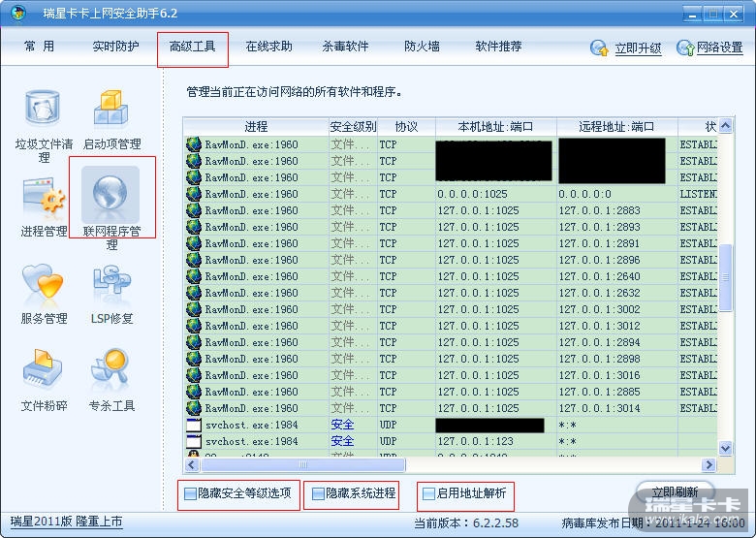
Task: Switch to the 常用 tab
Action: point(39,47)
